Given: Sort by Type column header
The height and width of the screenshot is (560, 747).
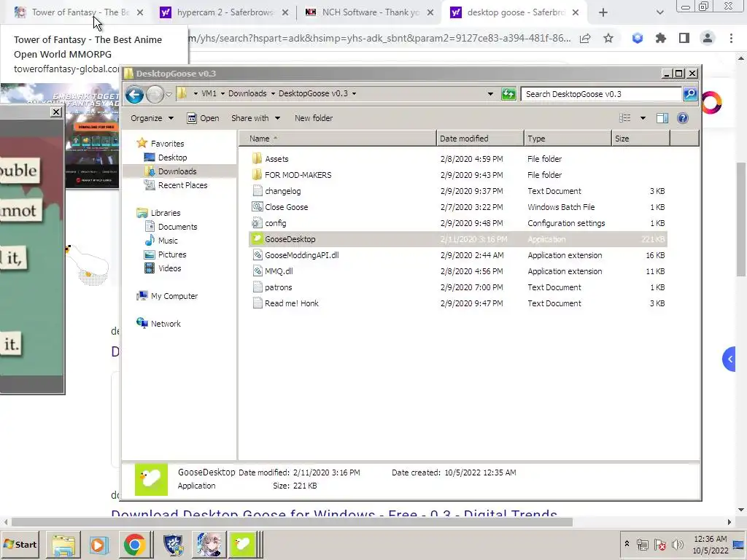Looking at the screenshot, I should [568, 139].
